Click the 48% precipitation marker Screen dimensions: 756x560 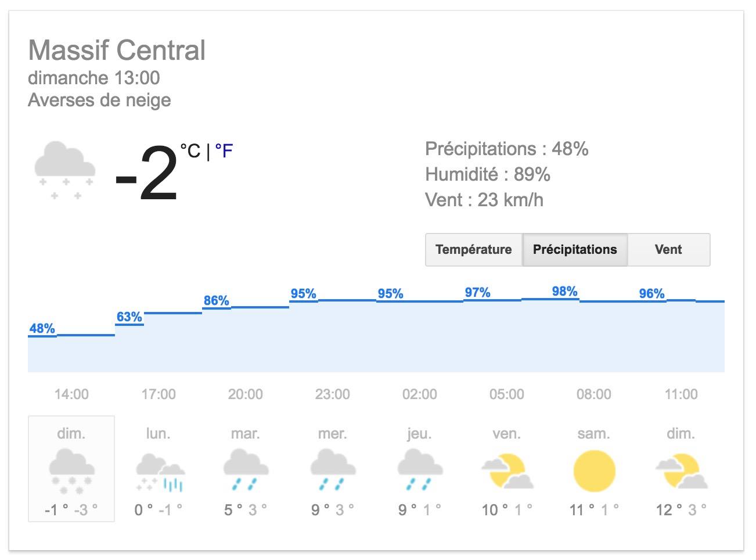coord(42,328)
